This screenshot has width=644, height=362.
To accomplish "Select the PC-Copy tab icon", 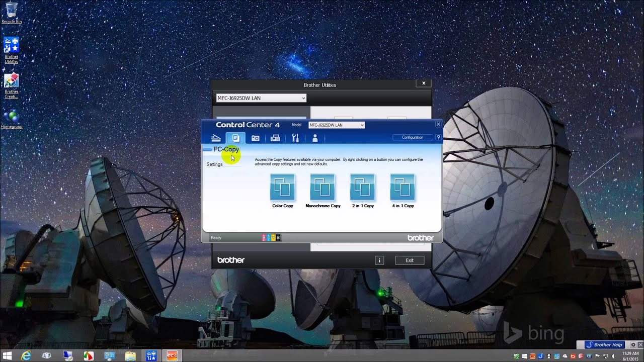I will (235, 138).
